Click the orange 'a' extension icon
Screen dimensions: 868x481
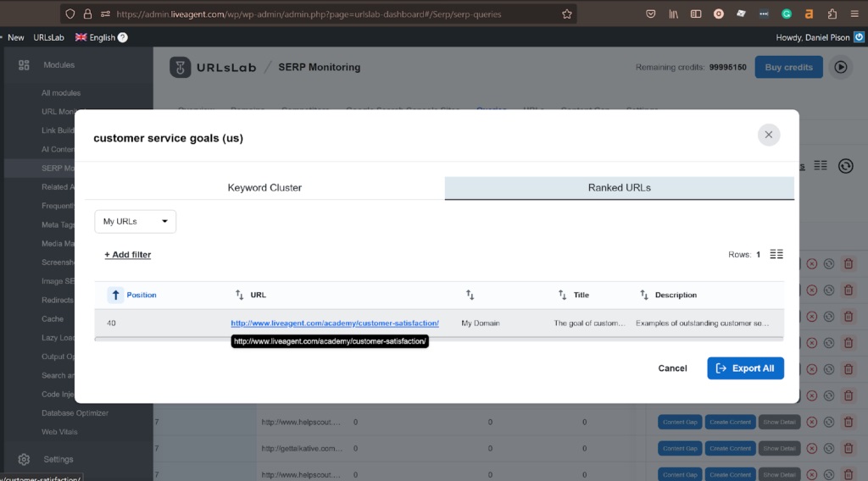[x=809, y=14]
